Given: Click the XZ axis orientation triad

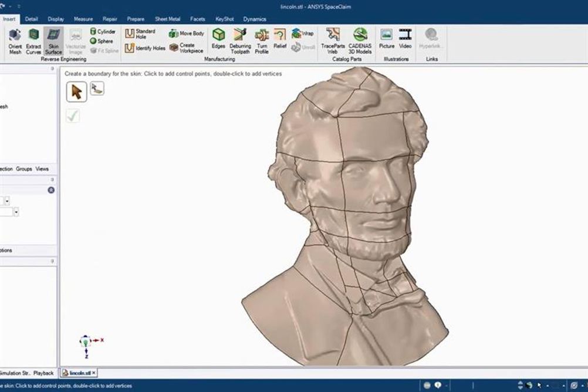Looking at the screenshot, I should (90, 346).
